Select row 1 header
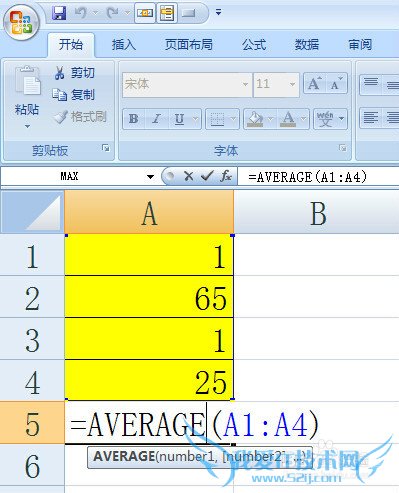The image size is (399, 493). 32,255
